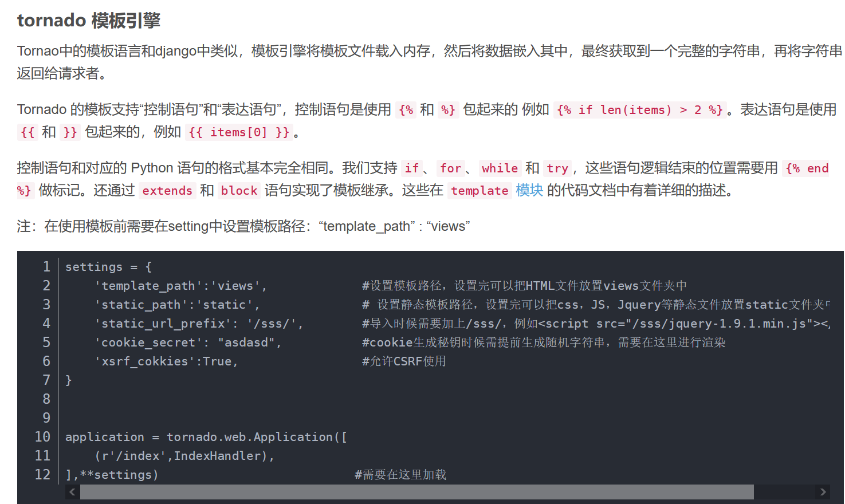Click code "'xsrf_cokkies':True,"
This screenshot has width=845, height=504.
(x=166, y=361)
